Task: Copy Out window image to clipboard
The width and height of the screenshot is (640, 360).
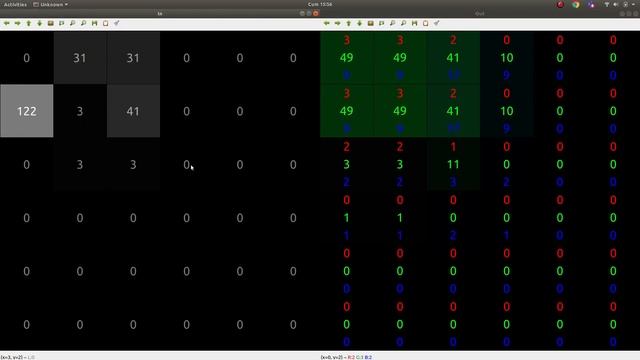Action: pos(426,23)
